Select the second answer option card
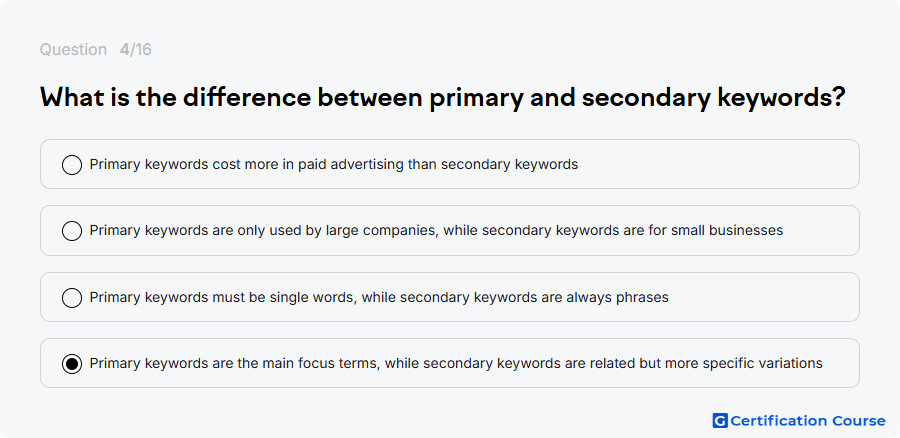This screenshot has height=438, width=900. point(449,231)
